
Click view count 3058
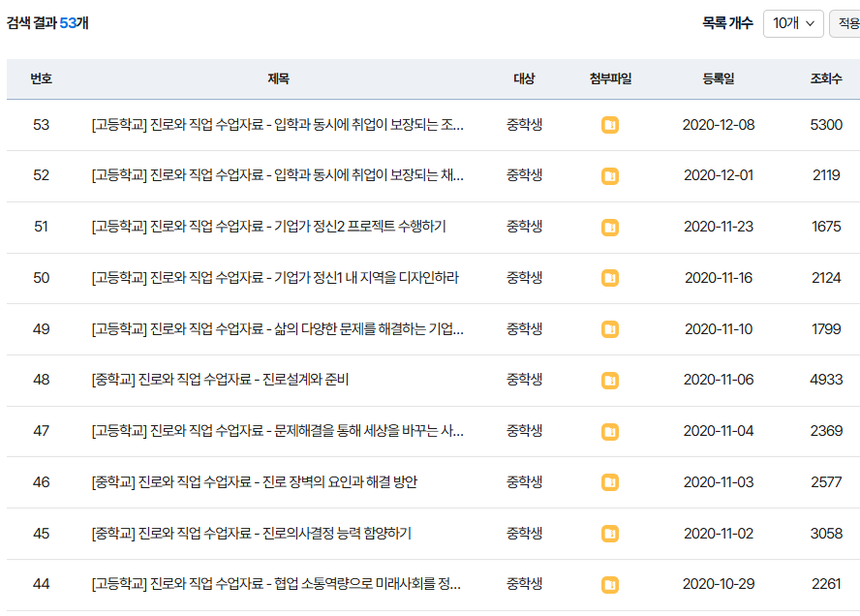pos(826,533)
